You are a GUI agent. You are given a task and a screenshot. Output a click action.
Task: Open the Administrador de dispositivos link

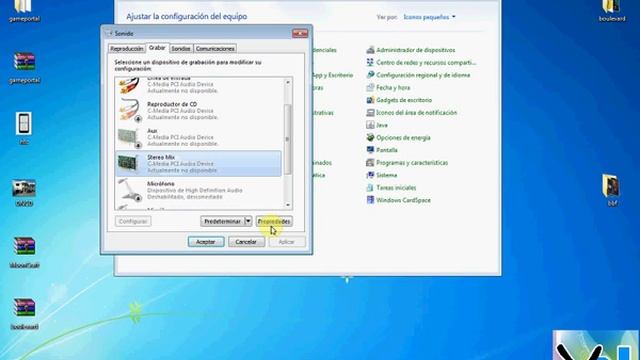[x=416, y=50]
